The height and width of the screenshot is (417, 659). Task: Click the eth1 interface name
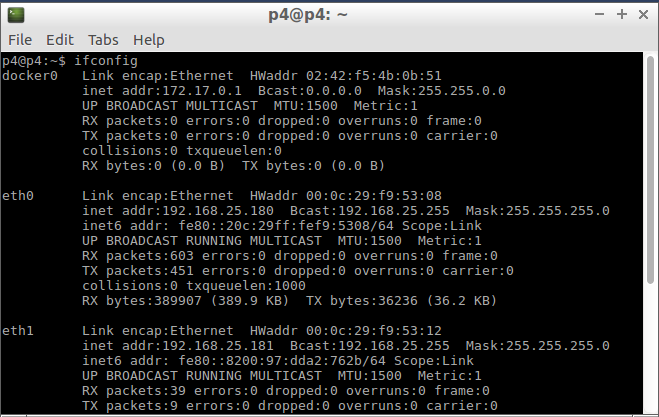[18, 331]
